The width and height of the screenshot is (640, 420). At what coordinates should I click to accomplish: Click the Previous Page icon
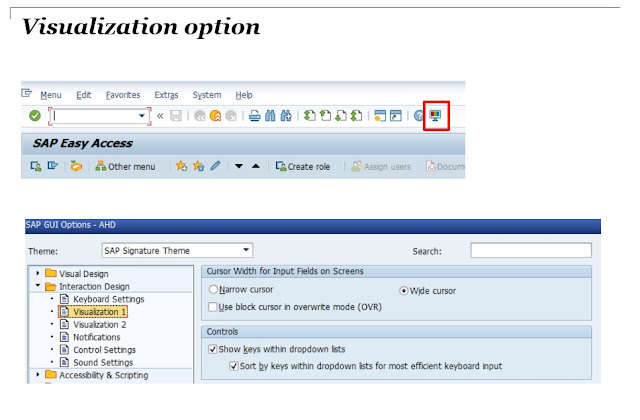(x=325, y=116)
